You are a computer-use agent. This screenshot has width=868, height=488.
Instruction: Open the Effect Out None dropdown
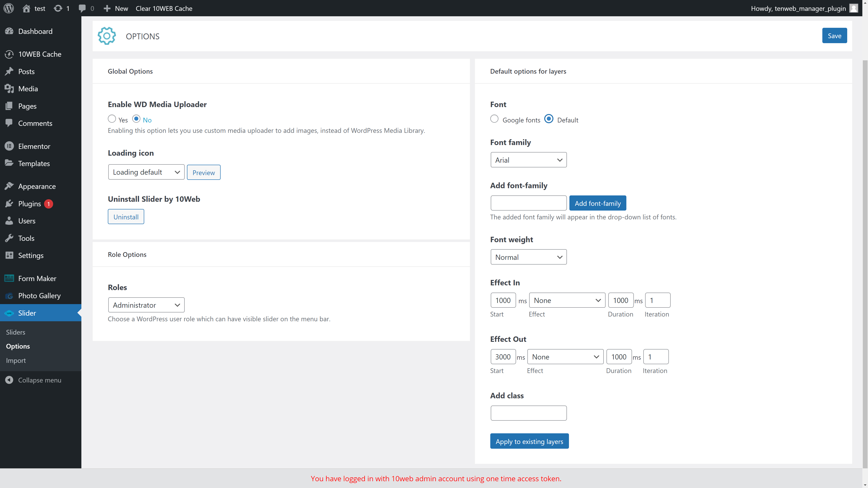click(x=565, y=356)
